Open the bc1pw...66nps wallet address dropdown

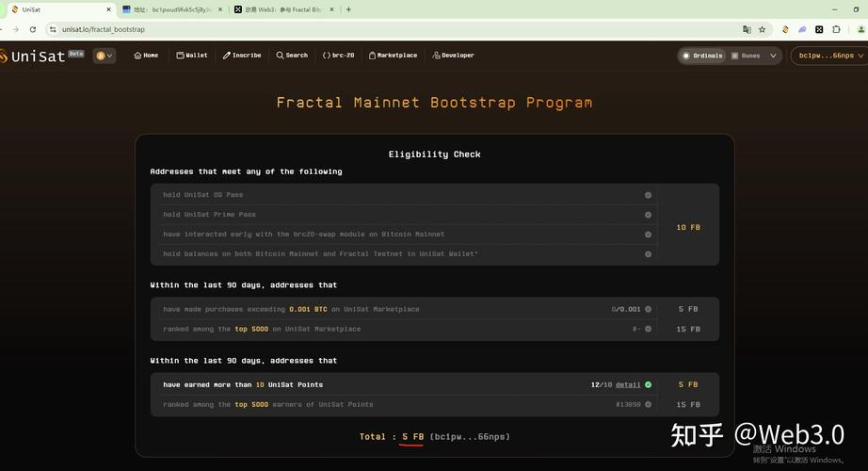pos(830,56)
